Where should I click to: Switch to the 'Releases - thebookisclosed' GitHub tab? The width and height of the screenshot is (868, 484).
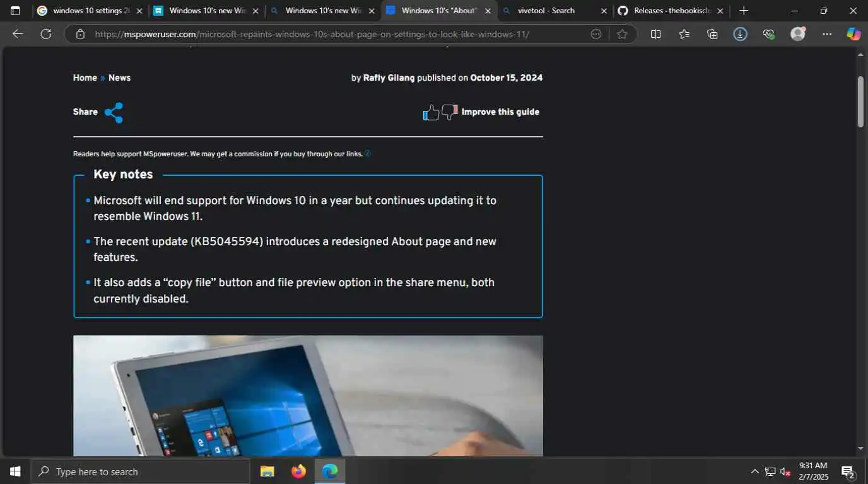(x=671, y=11)
